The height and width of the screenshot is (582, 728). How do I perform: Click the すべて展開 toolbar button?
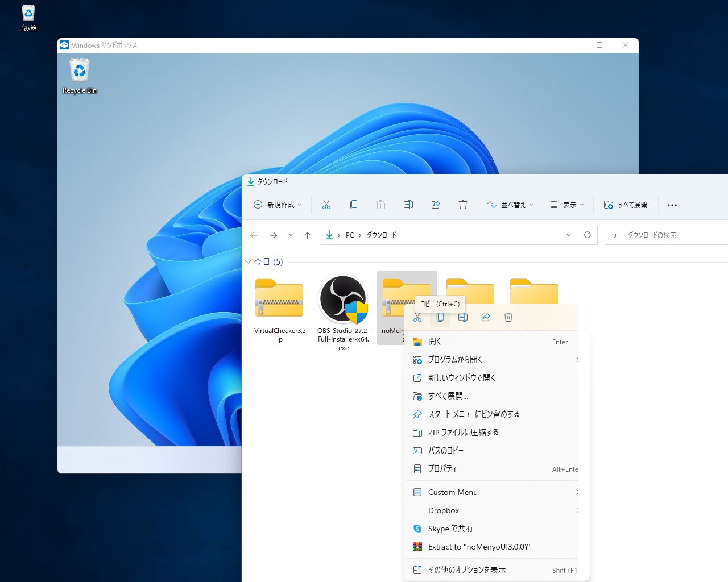point(626,205)
